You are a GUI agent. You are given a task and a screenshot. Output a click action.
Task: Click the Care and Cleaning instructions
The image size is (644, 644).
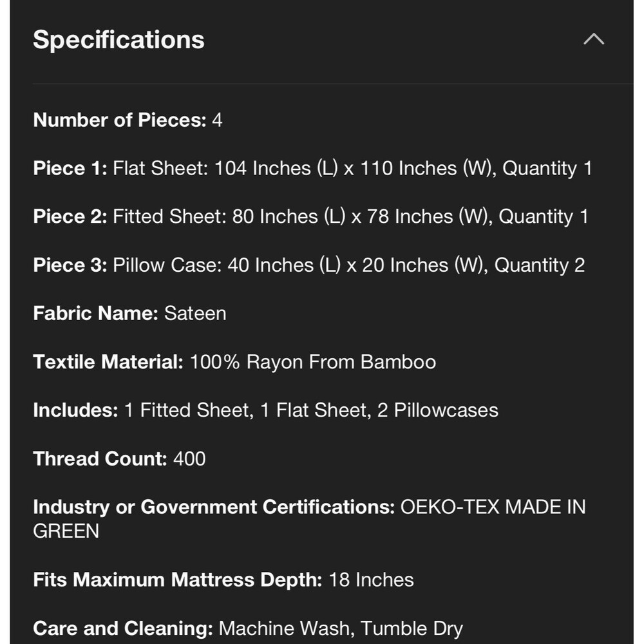point(248,629)
